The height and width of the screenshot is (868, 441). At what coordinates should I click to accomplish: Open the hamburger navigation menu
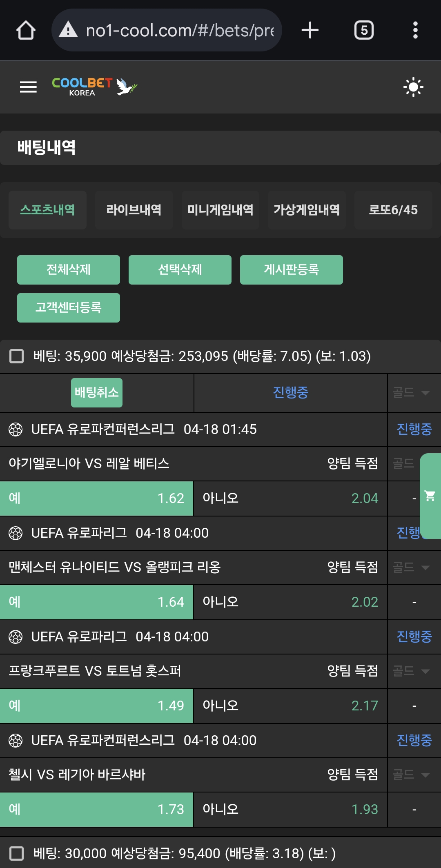[x=28, y=87]
